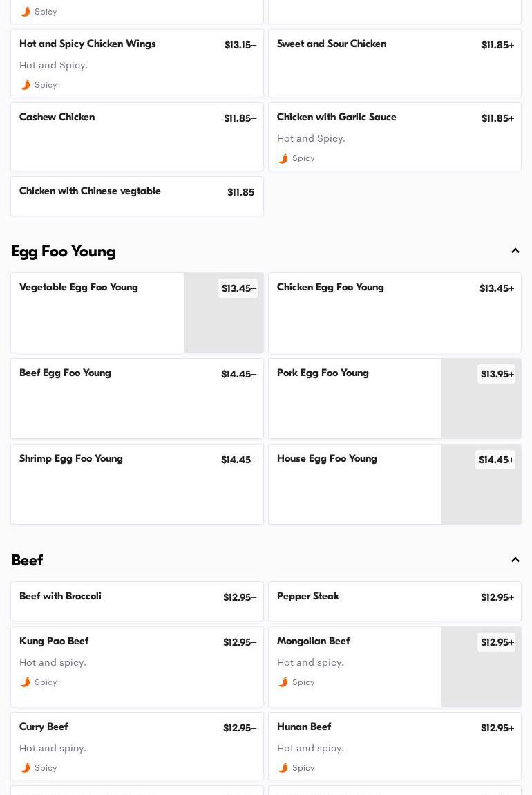Choose Sweet and Sour Chicken

(395, 63)
